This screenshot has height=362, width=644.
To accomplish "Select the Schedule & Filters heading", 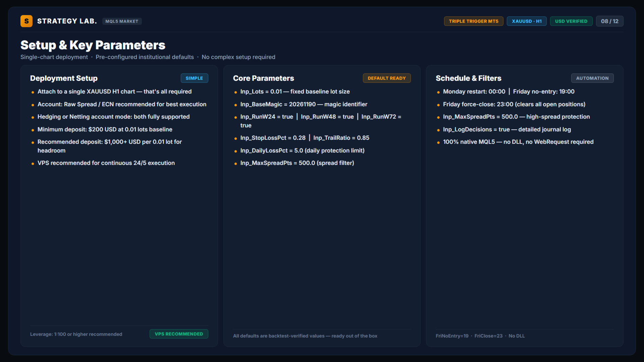I will (469, 78).
